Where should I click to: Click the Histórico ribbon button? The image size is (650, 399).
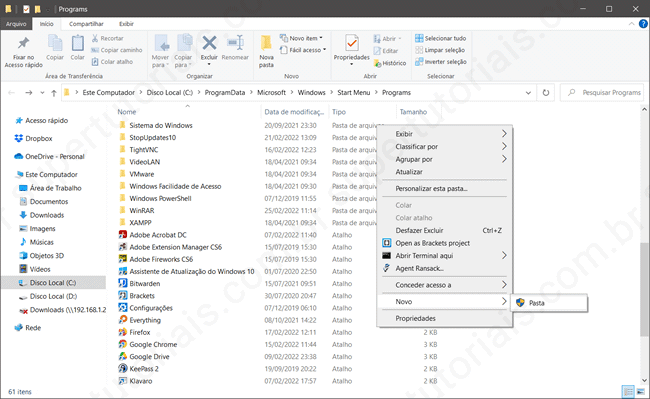tap(390, 63)
